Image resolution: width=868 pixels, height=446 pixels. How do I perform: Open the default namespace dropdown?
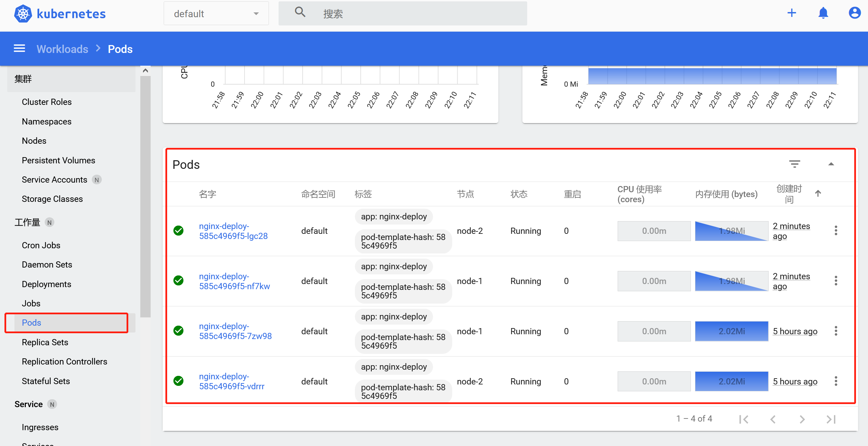[216, 14]
